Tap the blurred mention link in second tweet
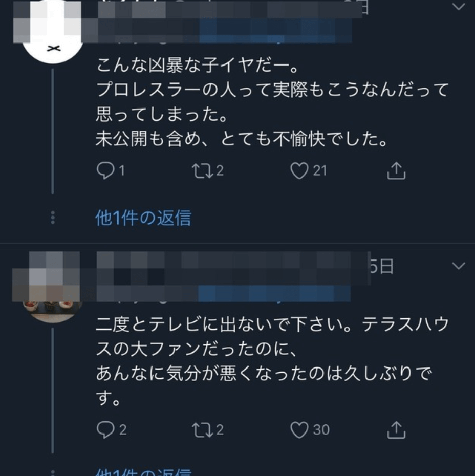Image resolution: width=475 pixels, height=476 pixels. click(x=274, y=293)
